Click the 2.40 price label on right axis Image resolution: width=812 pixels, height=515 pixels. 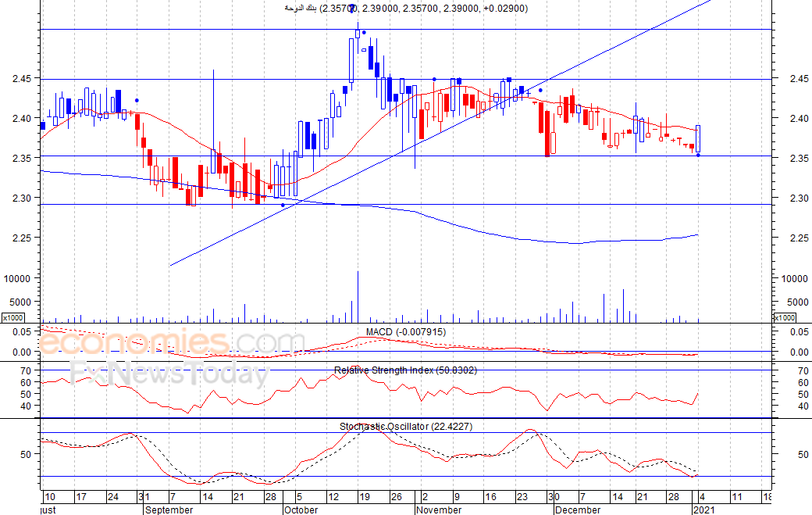[799, 118]
